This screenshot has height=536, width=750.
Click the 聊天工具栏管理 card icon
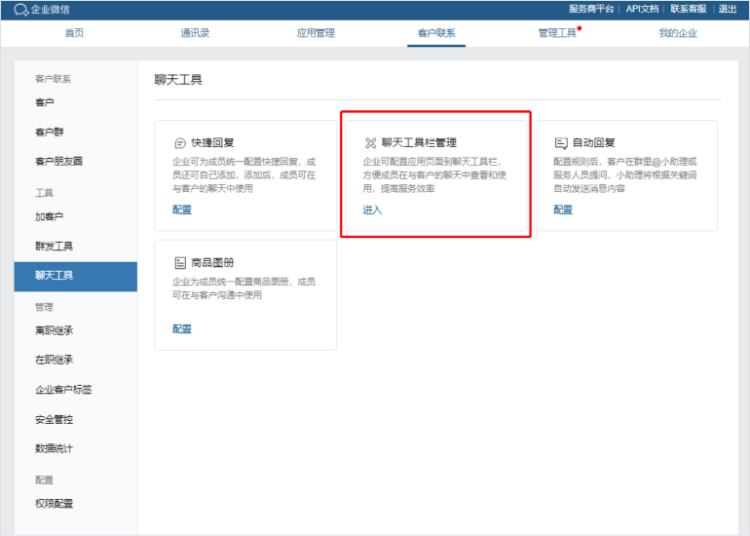click(x=370, y=143)
